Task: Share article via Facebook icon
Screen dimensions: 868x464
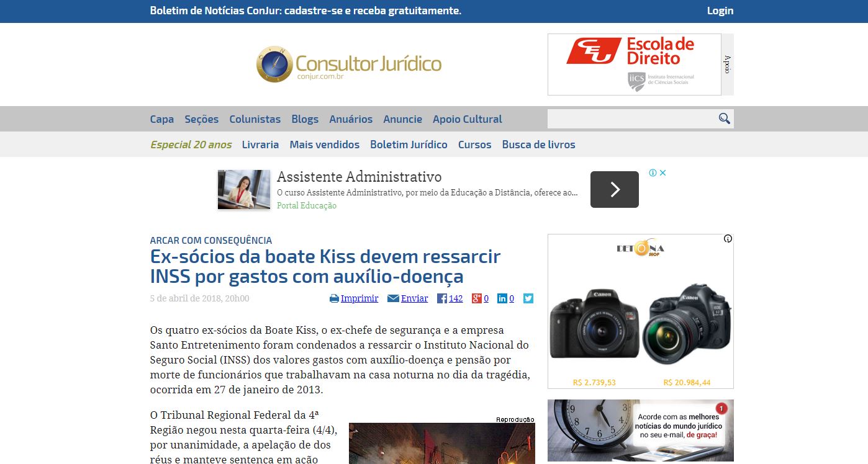Action: (x=442, y=298)
